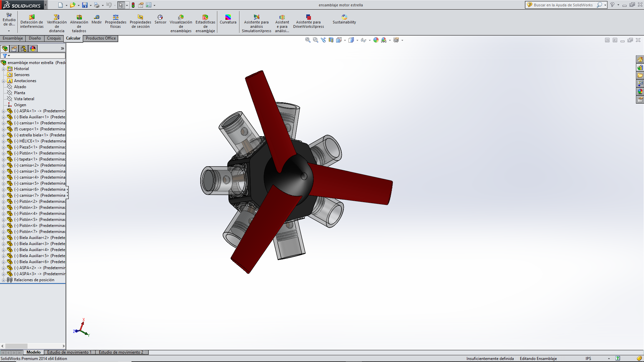Open the Propiedades de sección tool
The image size is (644, 362).
pyautogui.click(x=140, y=21)
